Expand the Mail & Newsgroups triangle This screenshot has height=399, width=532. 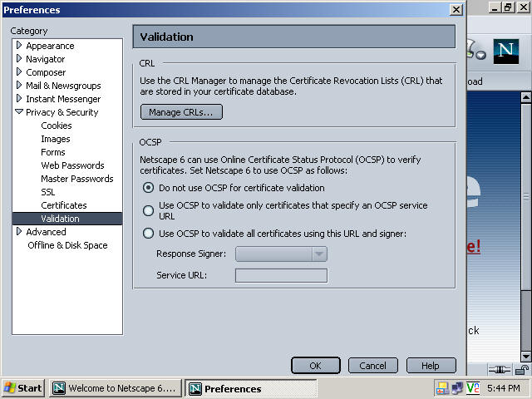pyautogui.click(x=19, y=85)
